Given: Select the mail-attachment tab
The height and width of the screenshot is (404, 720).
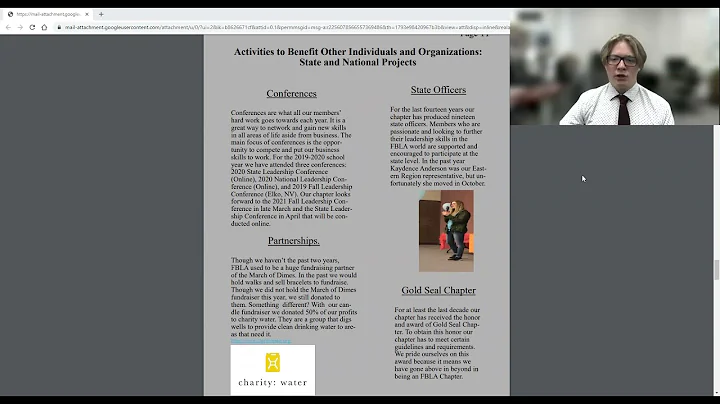Looking at the screenshot, I should pos(48,14).
